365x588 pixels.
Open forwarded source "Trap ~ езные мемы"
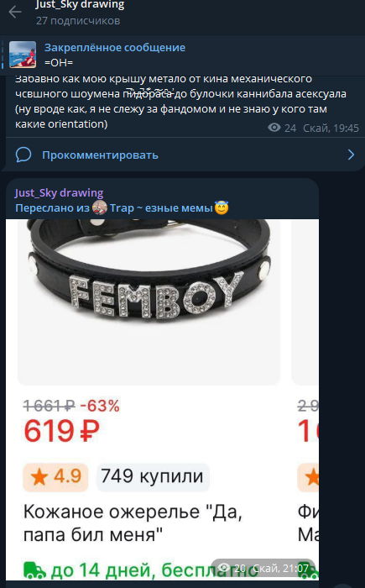pos(161,207)
